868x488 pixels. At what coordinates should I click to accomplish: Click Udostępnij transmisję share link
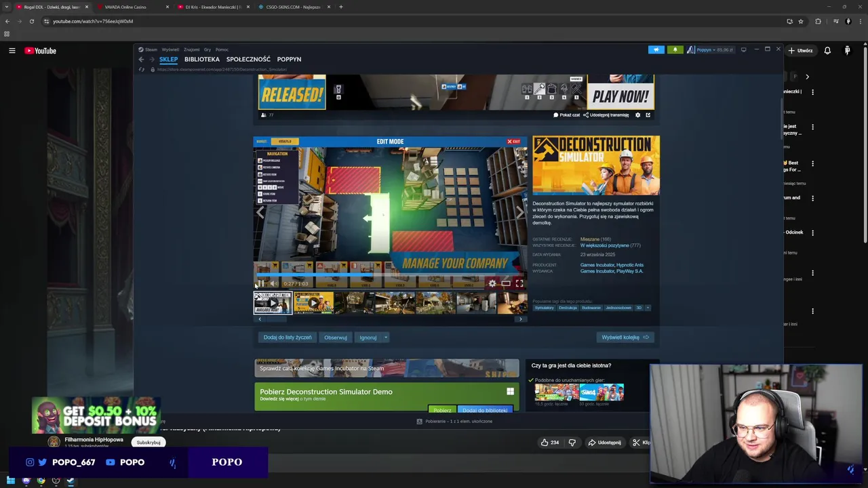[x=606, y=115]
